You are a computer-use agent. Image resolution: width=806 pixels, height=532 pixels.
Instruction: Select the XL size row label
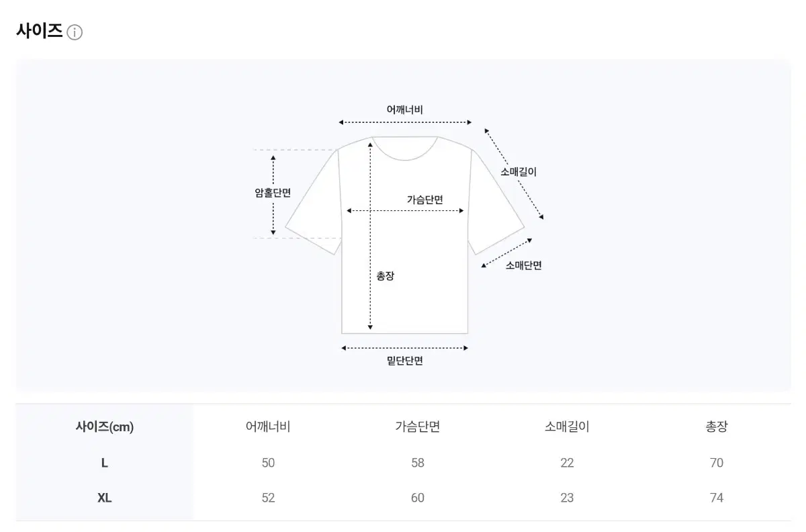coord(105,498)
